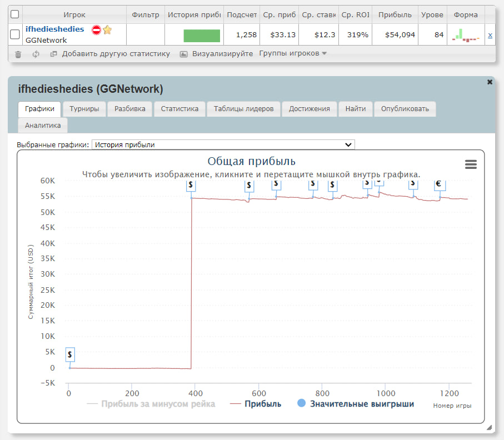Open the Форма sparkline mini chart
The width and height of the screenshot is (504, 440).
click(x=466, y=35)
